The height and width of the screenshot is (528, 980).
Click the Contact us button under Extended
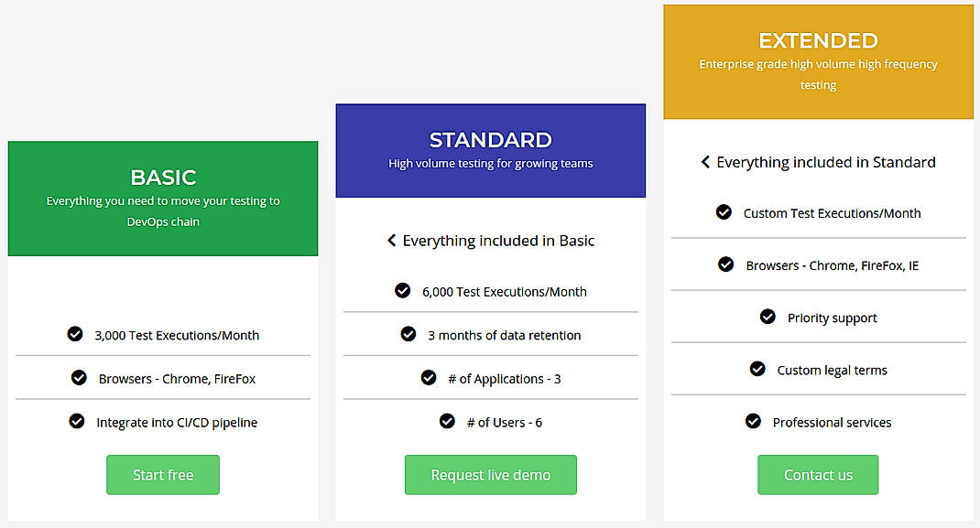tap(818, 475)
